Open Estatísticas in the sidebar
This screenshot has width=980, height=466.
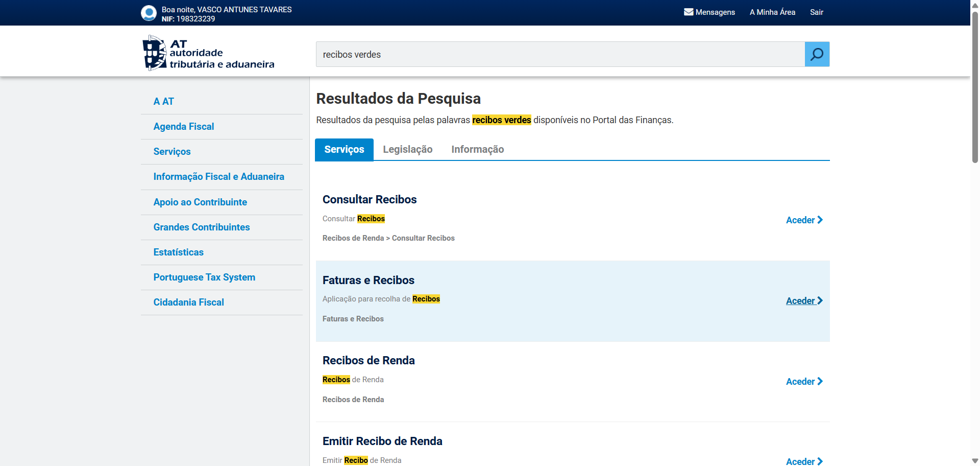[x=179, y=252]
